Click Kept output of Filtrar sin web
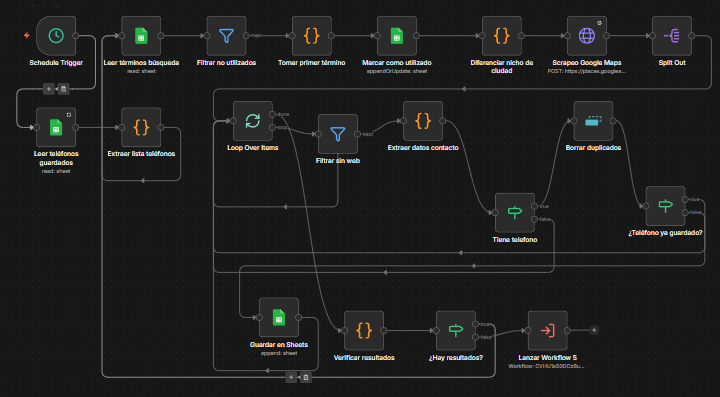Viewport: 720px width, 397px height. (x=358, y=134)
